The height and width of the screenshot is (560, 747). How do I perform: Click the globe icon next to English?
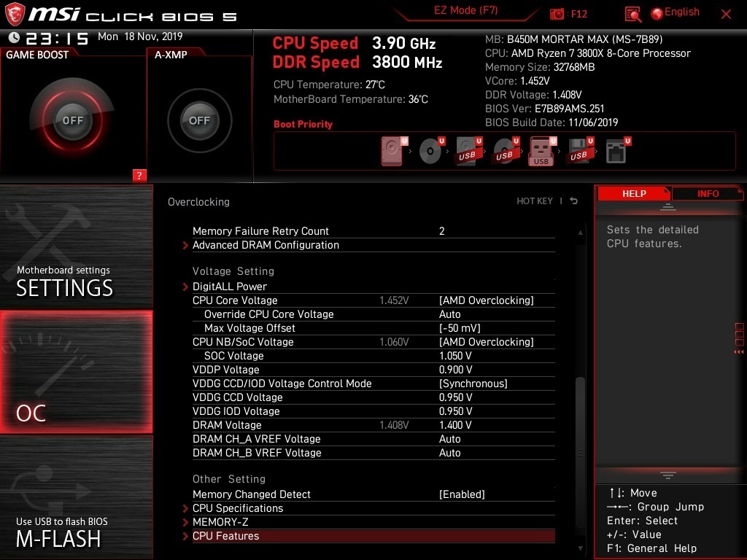click(x=657, y=14)
